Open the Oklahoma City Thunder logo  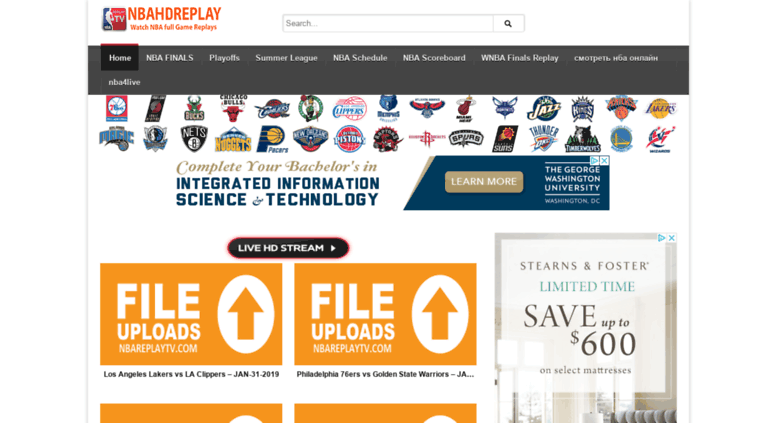click(544, 139)
